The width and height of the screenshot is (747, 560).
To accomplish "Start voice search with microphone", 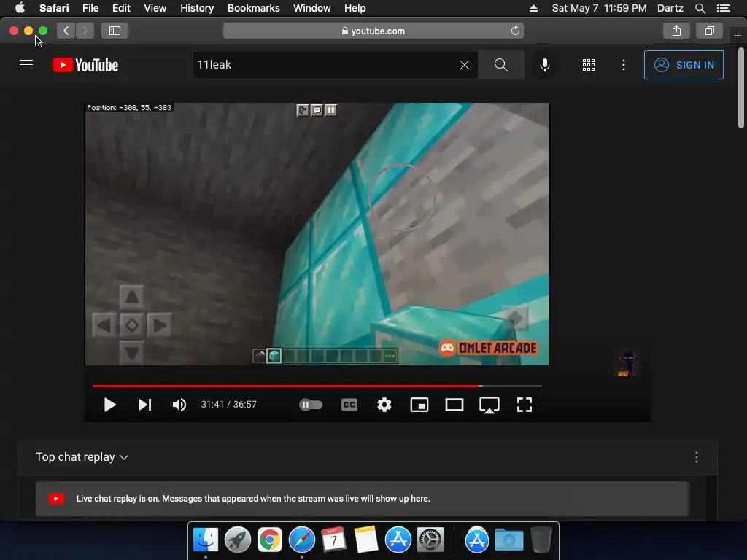I will click(544, 65).
